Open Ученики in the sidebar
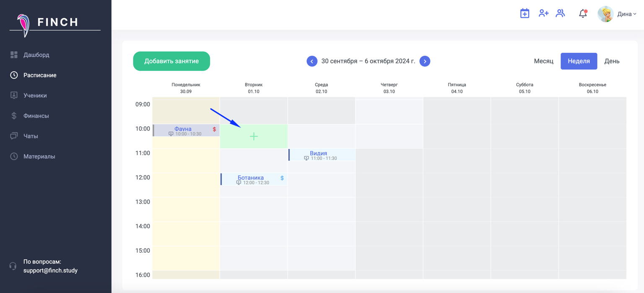 (35, 96)
